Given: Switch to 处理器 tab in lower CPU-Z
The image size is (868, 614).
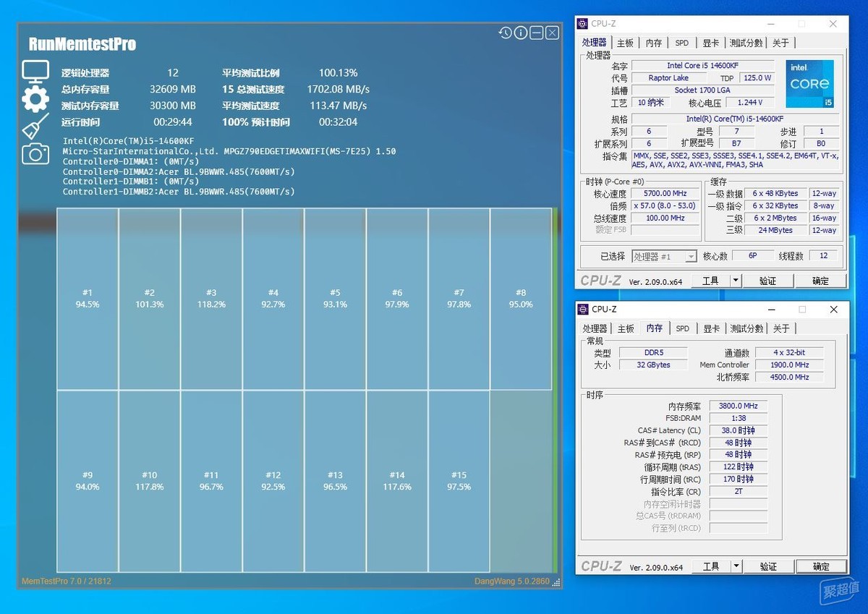Looking at the screenshot, I should (595, 329).
